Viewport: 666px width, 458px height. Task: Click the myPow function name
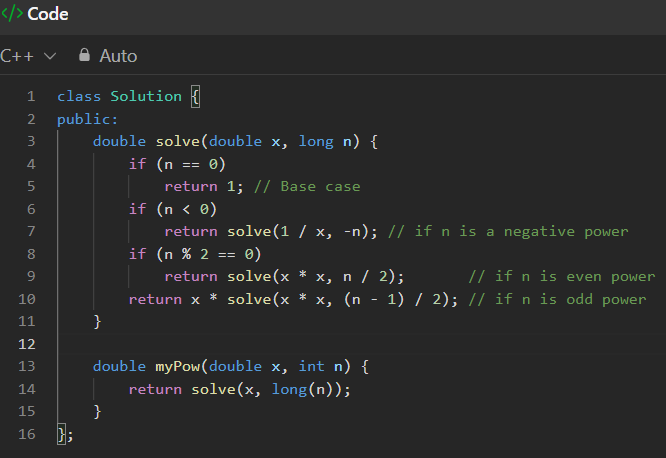tap(178, 366)
